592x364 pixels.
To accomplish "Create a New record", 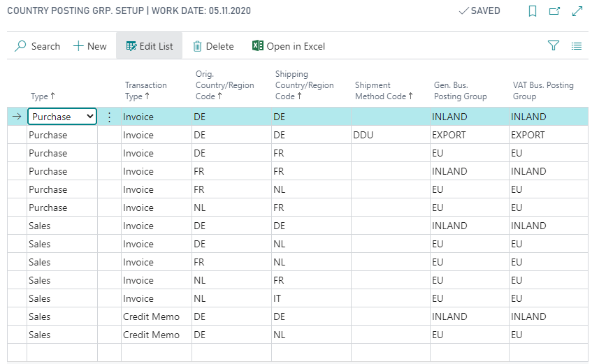I will tap(89, 46).
